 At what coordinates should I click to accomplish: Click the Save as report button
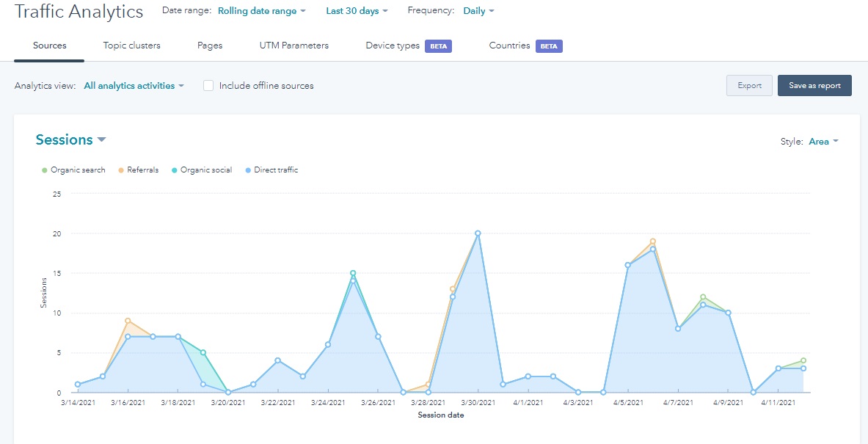point(814,85)
